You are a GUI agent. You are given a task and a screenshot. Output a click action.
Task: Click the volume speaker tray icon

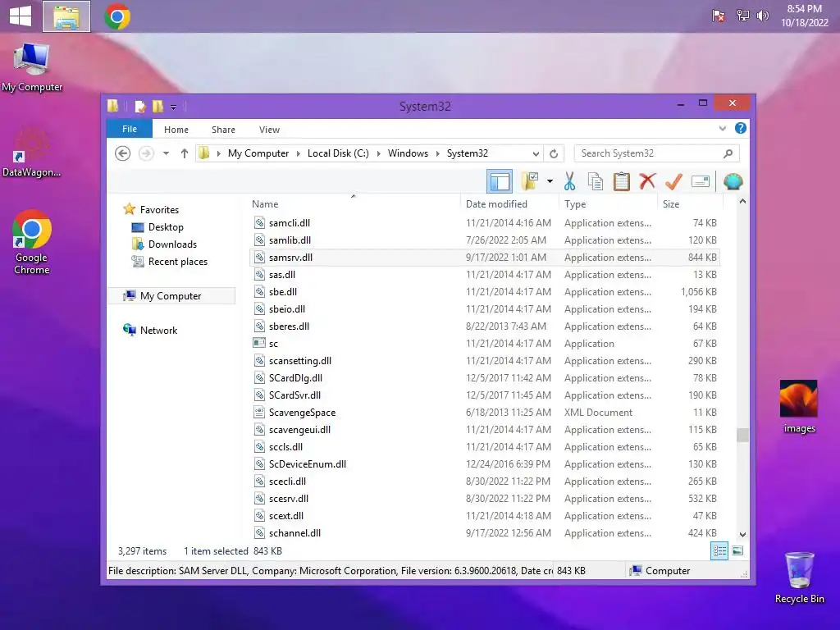tap(762, 16)
